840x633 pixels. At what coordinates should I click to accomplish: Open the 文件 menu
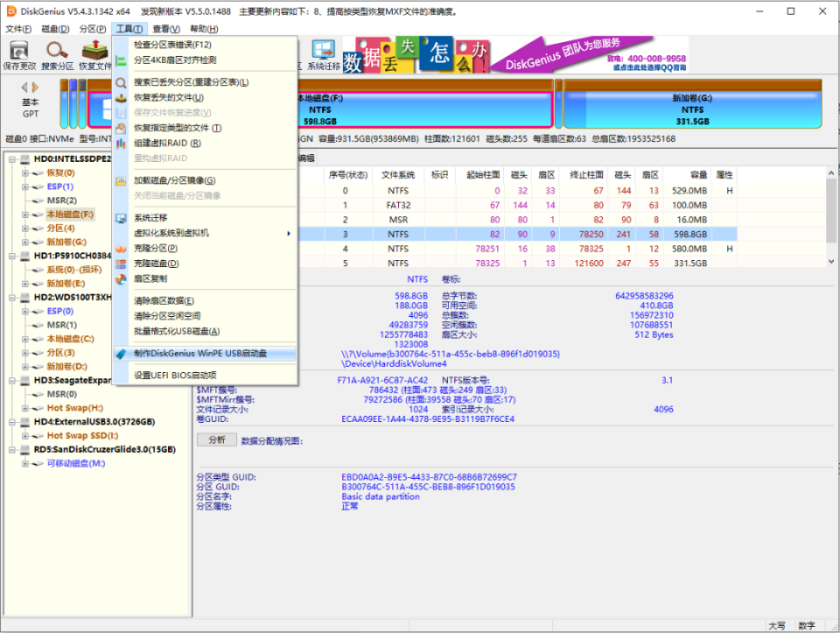18,29
